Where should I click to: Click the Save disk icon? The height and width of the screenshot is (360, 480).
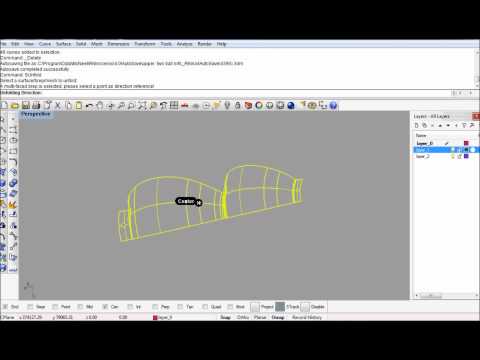point(26,106)
